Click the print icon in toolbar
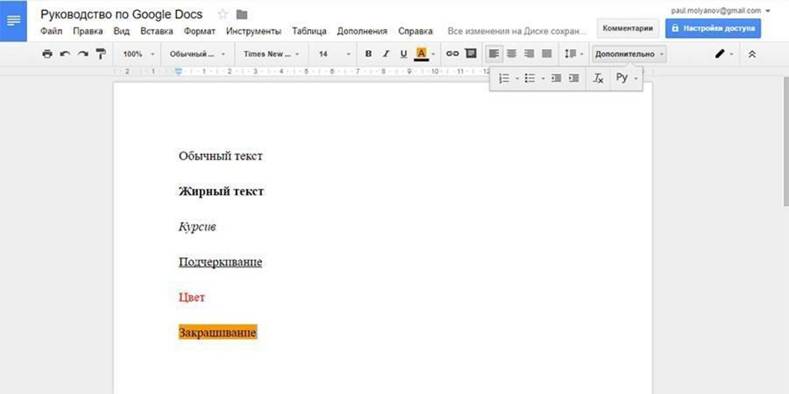 coord(47,54)
